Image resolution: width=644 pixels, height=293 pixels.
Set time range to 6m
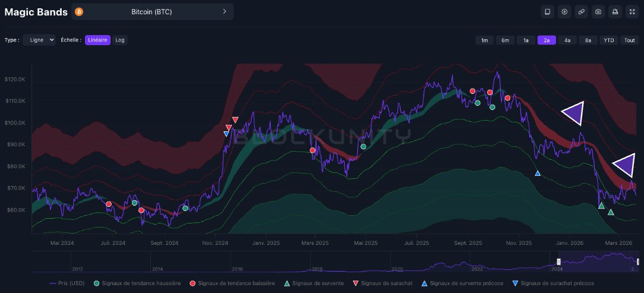click(505, 40)
